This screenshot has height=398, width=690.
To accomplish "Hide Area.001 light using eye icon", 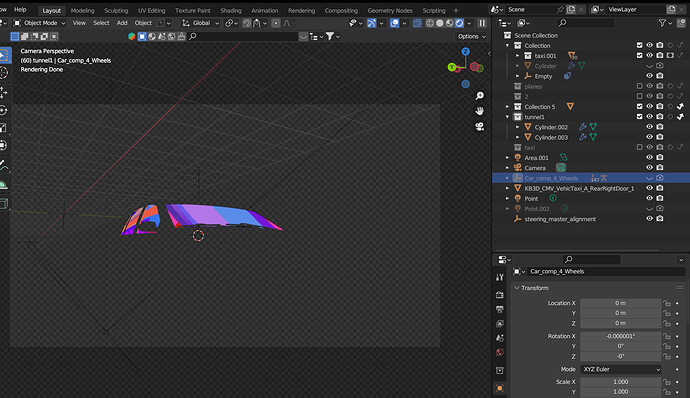I will click(649, 157).
